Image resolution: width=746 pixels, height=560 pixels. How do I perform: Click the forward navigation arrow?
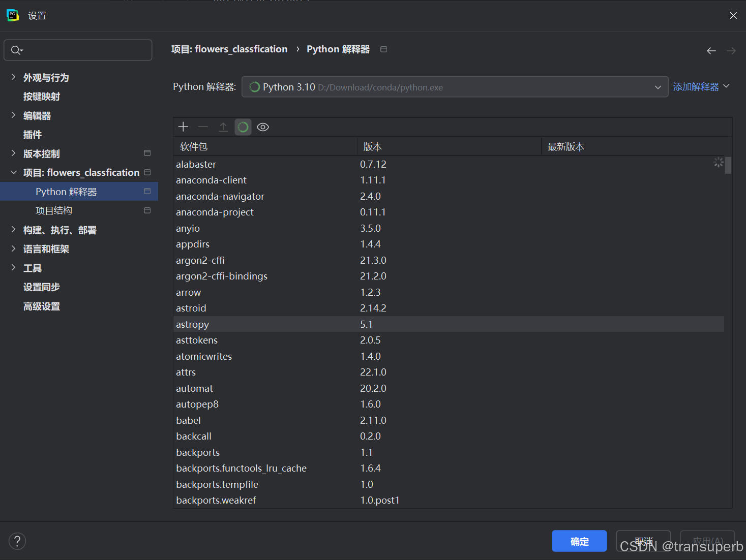[731, 51]
